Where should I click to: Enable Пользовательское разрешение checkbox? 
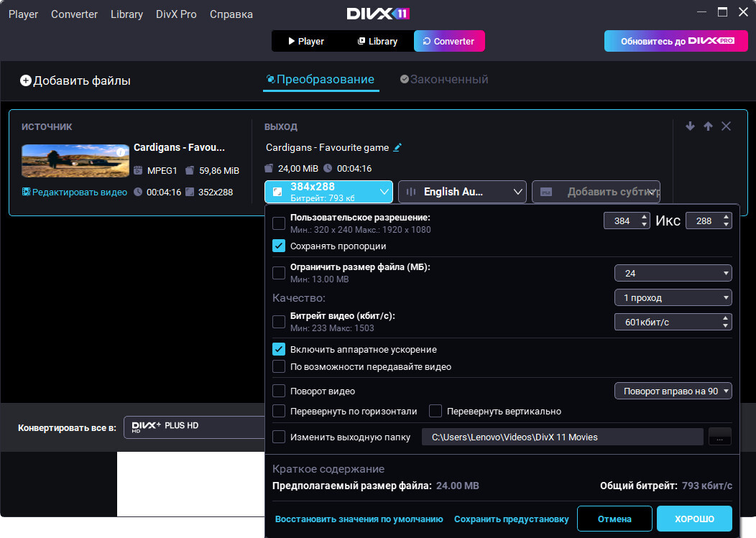click(x=279, y=223)
